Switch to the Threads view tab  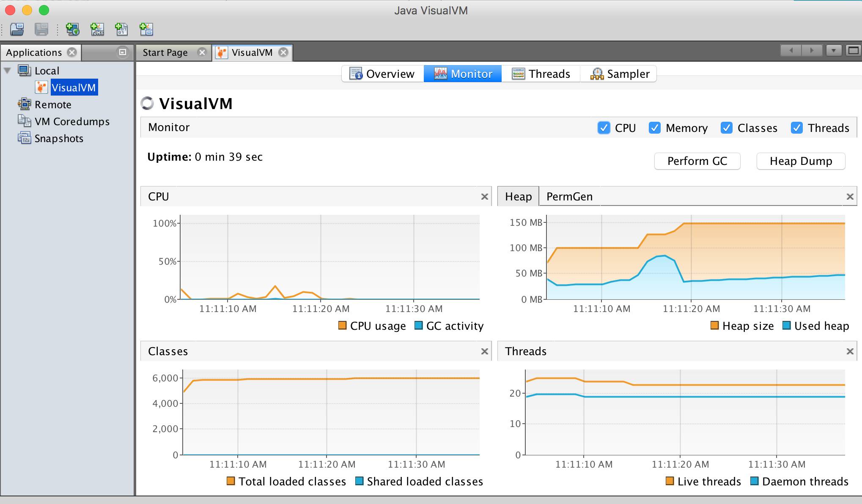coord(541,74)
